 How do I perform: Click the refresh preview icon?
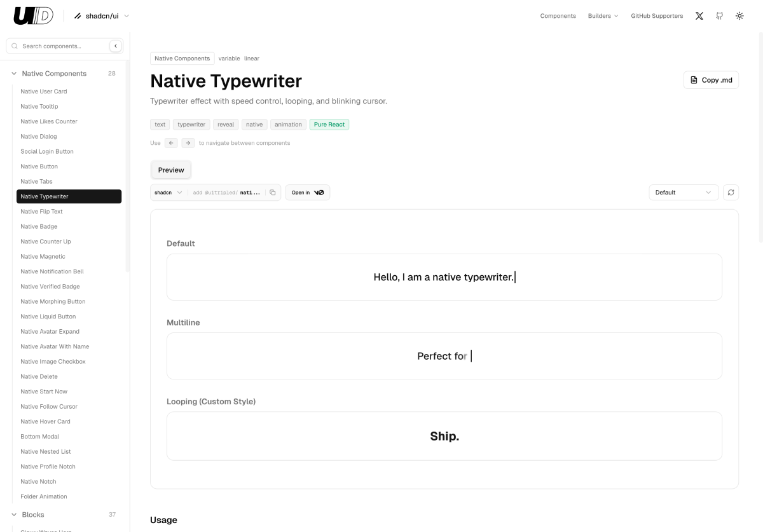(731, 193)
